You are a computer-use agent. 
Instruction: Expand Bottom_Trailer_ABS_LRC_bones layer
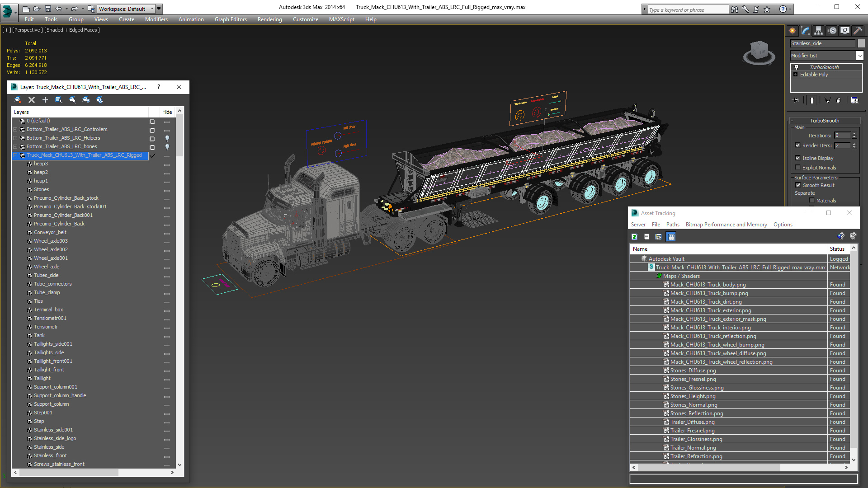(x=15, y=147)
